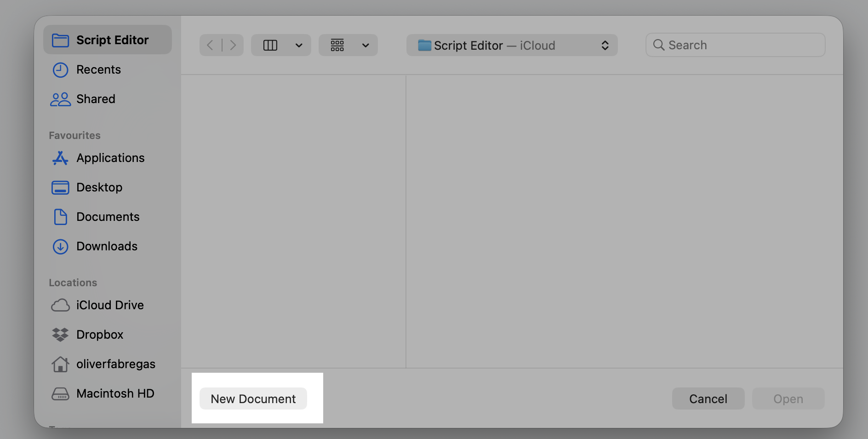Click the column view icon
This screenshot has width=868, height=439.
pos(270,45)
